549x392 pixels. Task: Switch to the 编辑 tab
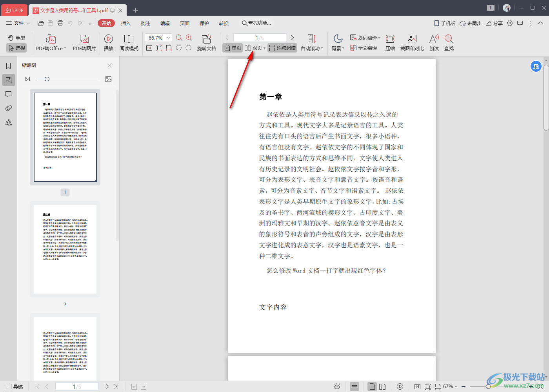(x=165, y=23)
